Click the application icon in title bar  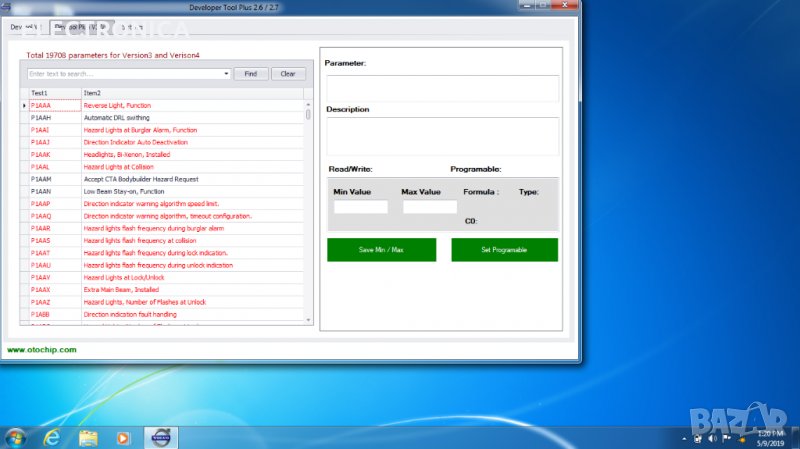click(x=7, y=7)
